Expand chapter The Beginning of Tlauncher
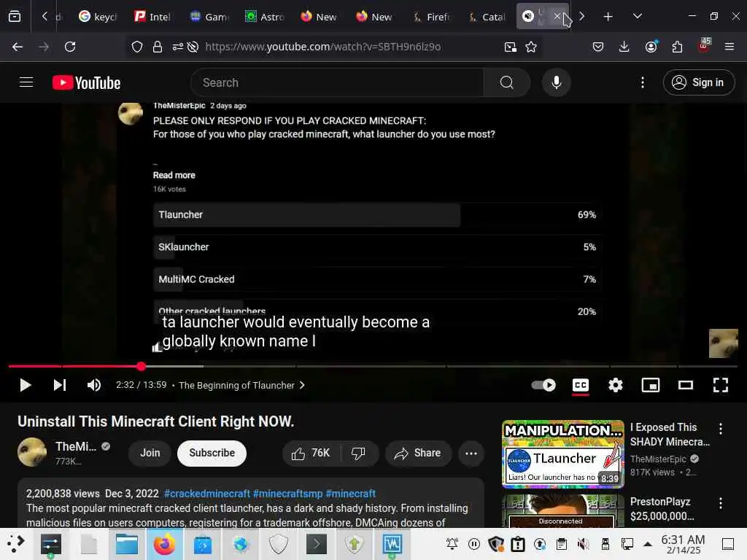This screenshot has height=560, width=747. click(x=242, y=385)
